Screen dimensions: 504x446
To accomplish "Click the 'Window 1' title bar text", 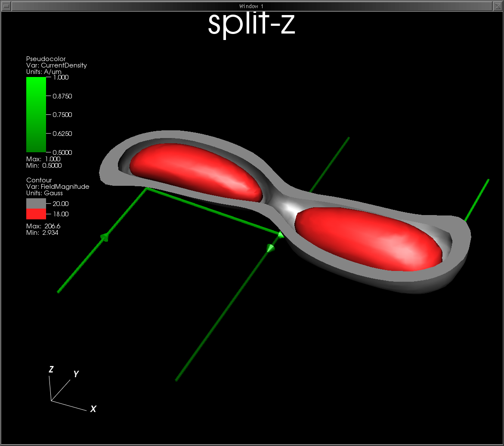I will point(251,6).
